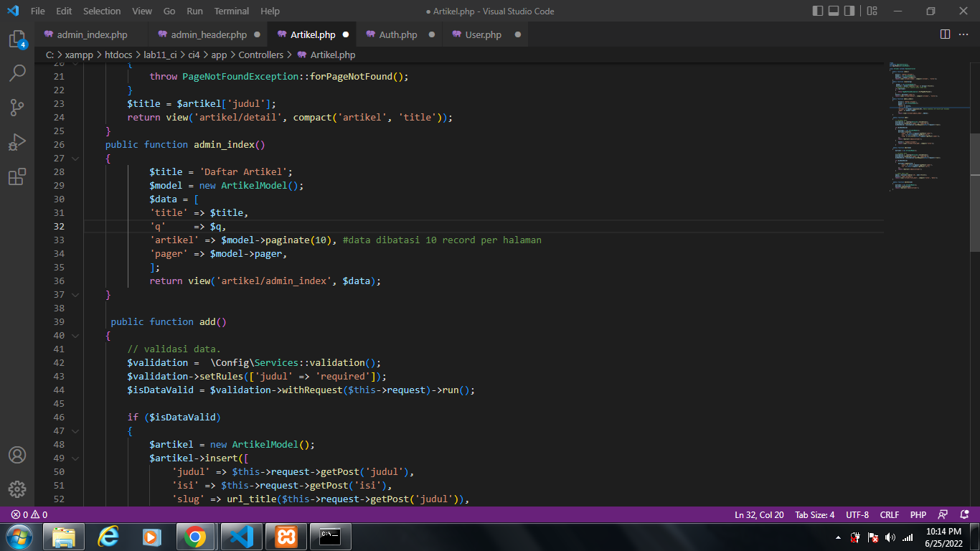
Task: Collapse the add function body at line 40
Action: point(74,335)
